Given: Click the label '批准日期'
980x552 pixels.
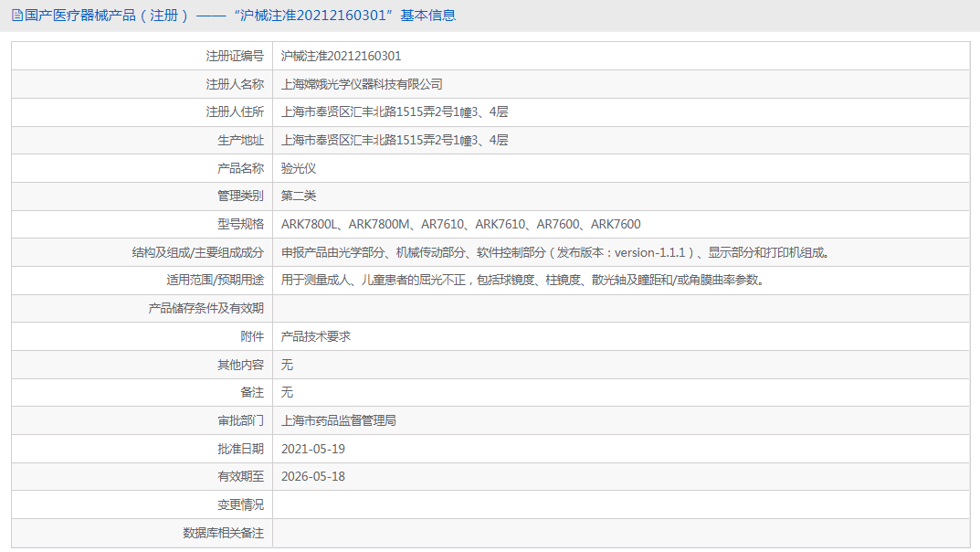Looking at the screenshot, I should click(240, 449).
